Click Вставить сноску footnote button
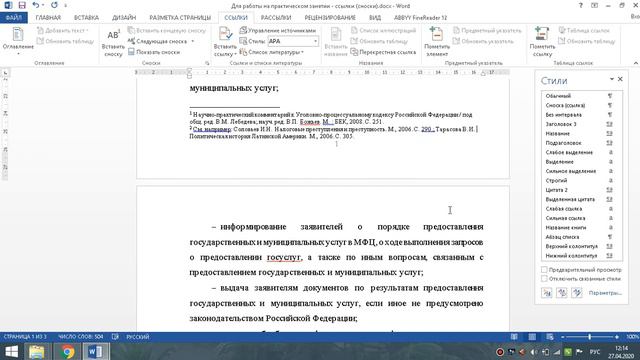The height and width of the screenshot is (360, 640). 113,43
